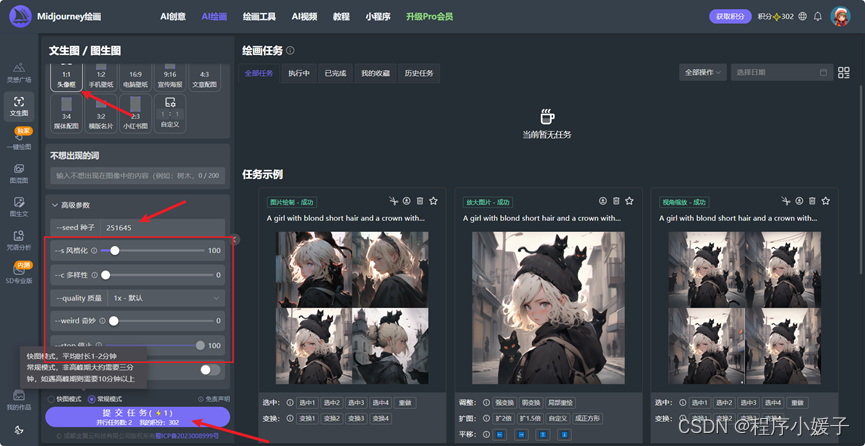Switch to the 我的收藏 tab

click(376, 73)
